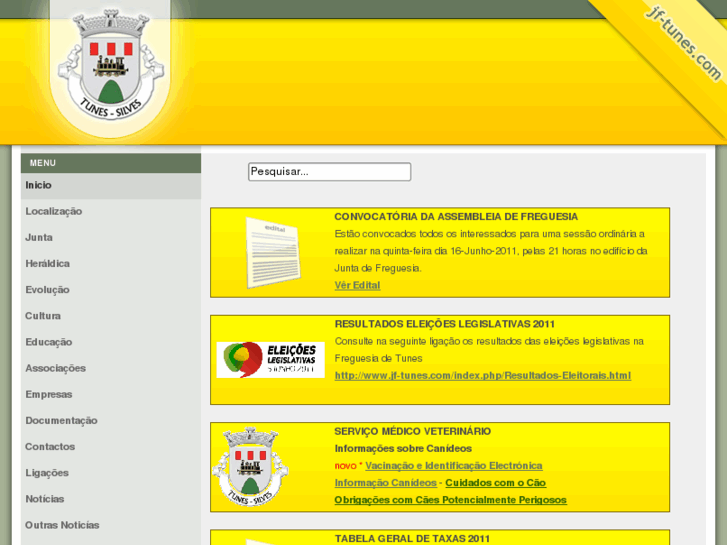Click the Tunes-Silves coat of arms logo in header

click(x=110, y=65)
